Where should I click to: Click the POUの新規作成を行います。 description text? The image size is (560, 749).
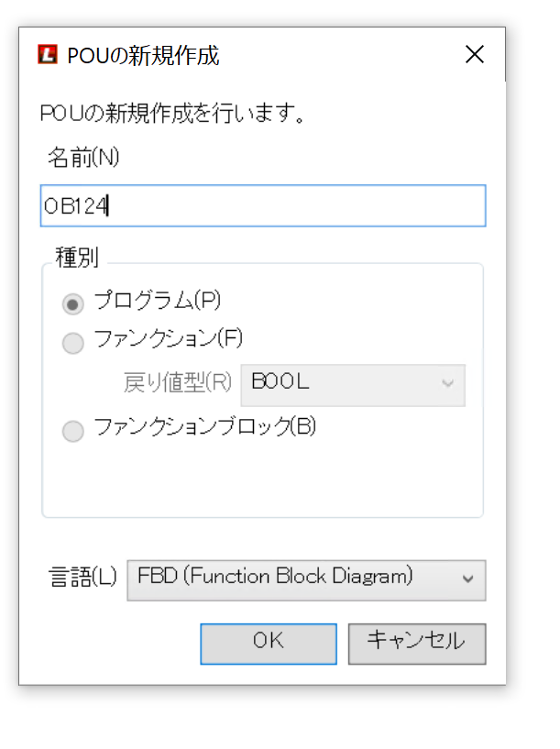coord(172,115)
